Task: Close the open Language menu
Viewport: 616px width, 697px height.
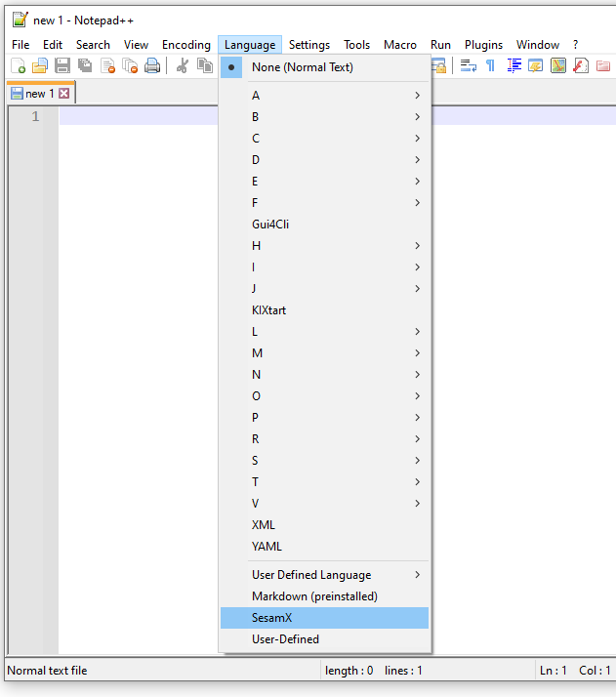Action: (x=250, y=45)
